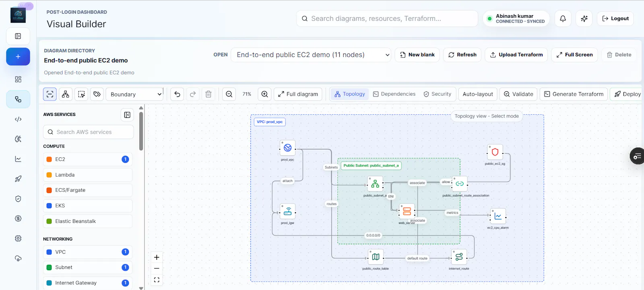Open the analytics chart sidebar icon
Viewport: 644px width, 290px height.
(18, 159)
